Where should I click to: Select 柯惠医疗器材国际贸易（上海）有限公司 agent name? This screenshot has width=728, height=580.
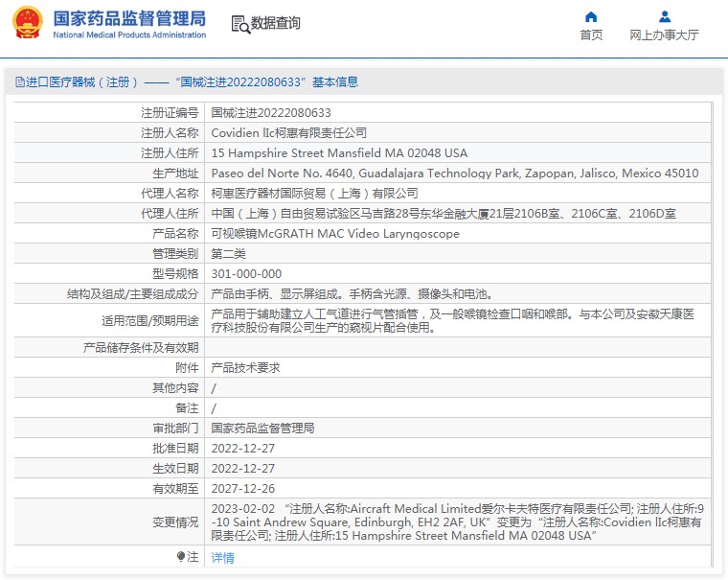(x=315, y=194)
